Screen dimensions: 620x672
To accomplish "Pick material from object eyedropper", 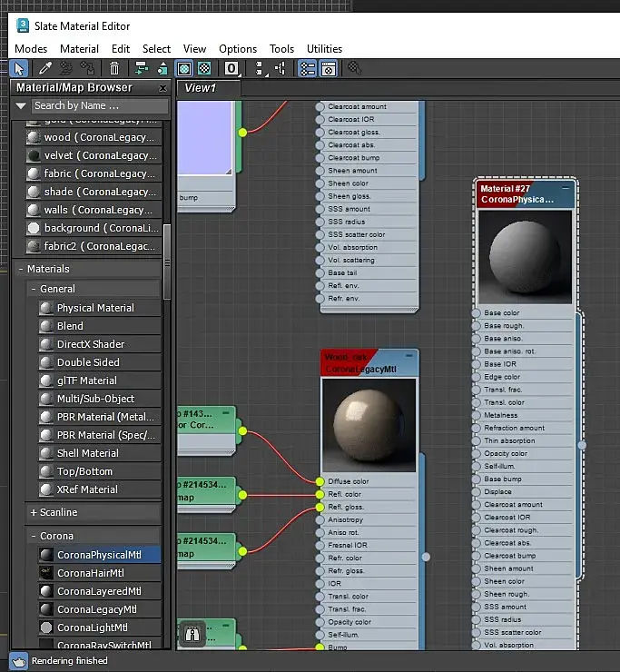I will click(x=44, y=68).
